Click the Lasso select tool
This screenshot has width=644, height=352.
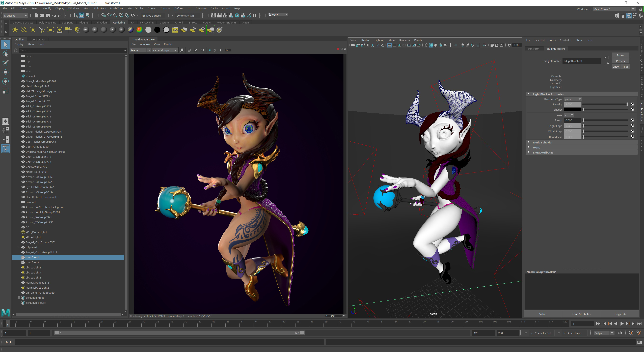[6, 54]
